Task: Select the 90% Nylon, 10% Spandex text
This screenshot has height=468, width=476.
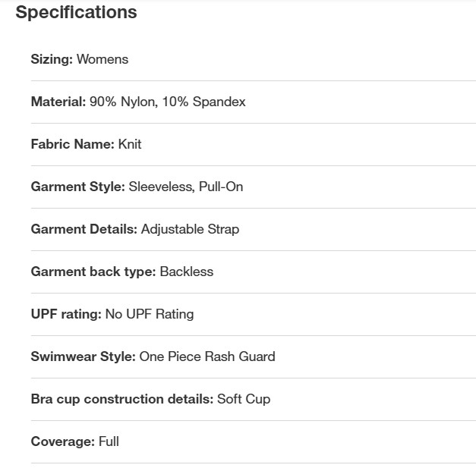Action: click(168, 102)
